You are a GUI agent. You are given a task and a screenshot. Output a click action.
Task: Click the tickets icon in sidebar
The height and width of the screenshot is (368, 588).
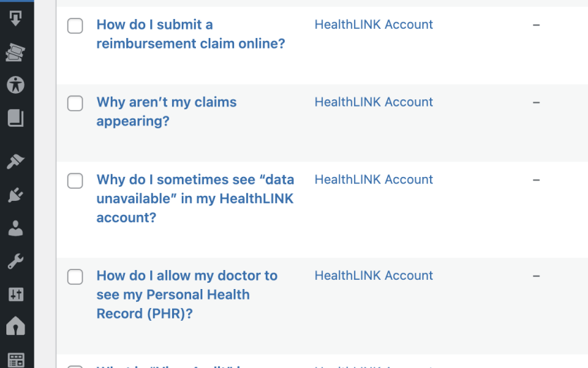pyautogui.click(x=16, y=51)
